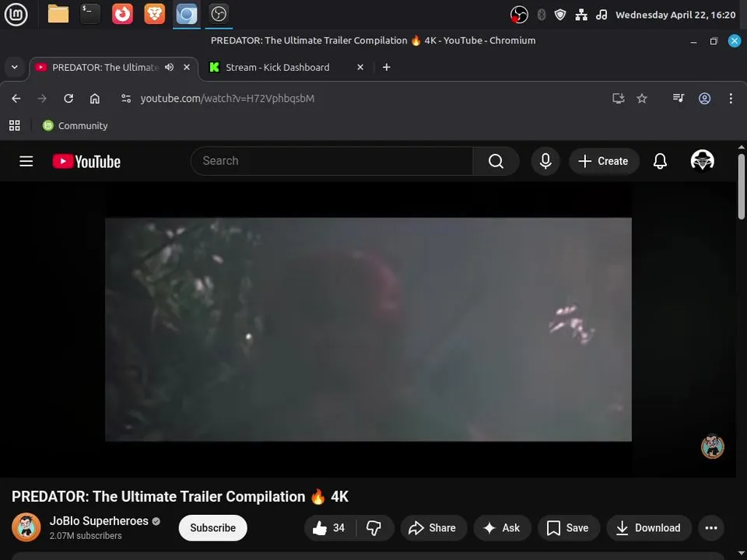Open the shield security tray icon
The width and height of the screenshot is (747, 560).
[560, 15]
